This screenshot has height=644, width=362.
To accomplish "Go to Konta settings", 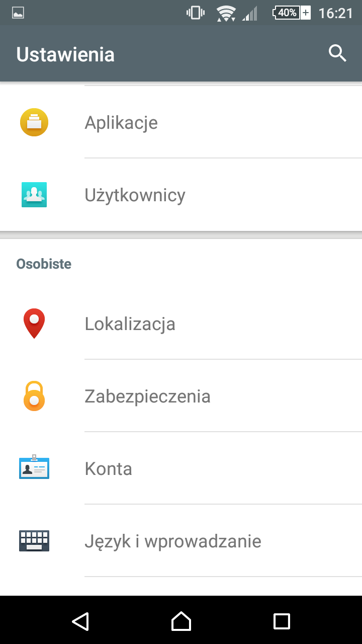I will point(109,469).
